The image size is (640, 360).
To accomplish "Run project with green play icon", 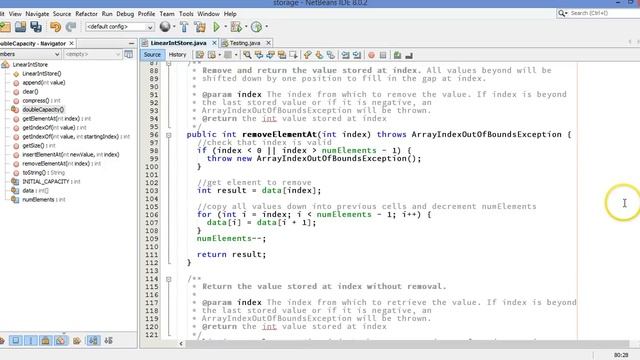I will point(216,27).
